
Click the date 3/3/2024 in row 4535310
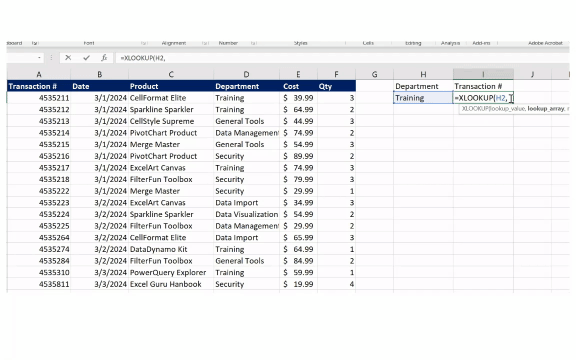100,272
